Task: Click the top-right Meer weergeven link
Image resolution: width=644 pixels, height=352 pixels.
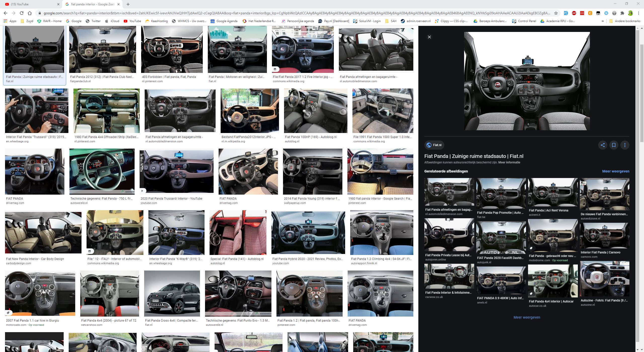Action: pyautogui.click(x=616, y=171)
